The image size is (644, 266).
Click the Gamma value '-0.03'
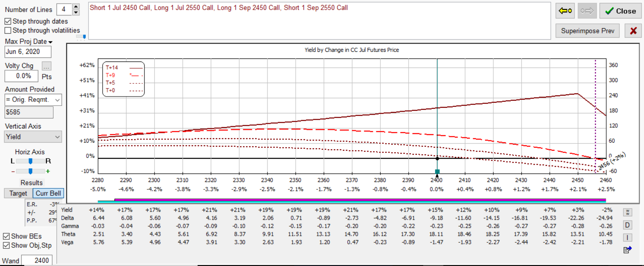pos(98,226)
